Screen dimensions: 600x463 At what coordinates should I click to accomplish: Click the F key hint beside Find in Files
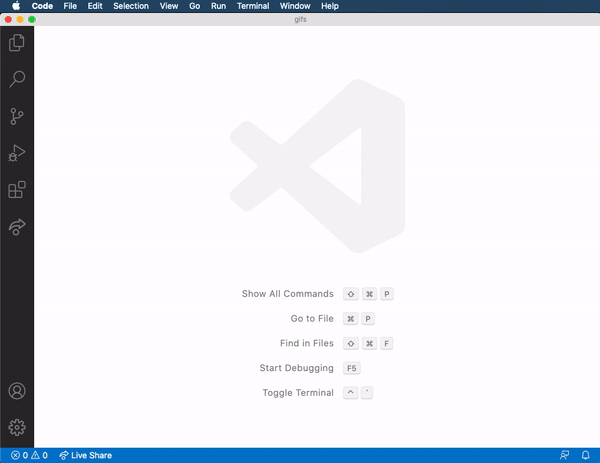click(x=386, y=344)
